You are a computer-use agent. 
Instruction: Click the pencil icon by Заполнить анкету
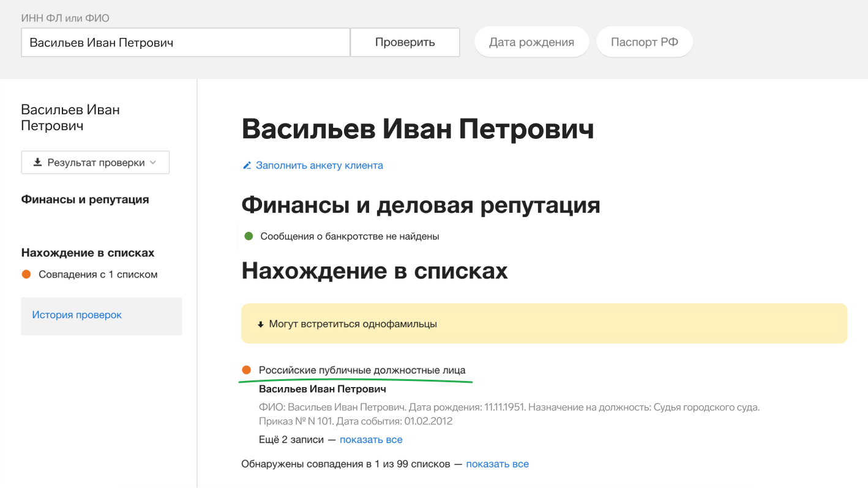(x=247, y=165)
